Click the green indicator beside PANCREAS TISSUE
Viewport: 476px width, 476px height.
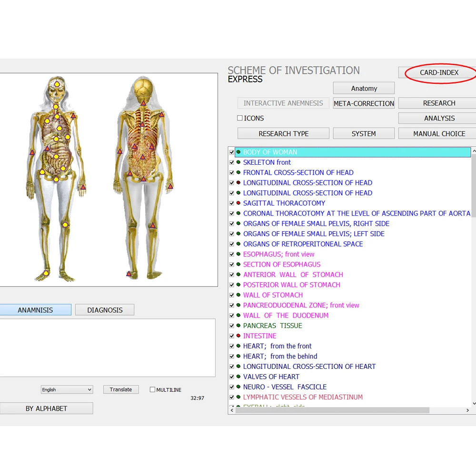pos(238,326)
